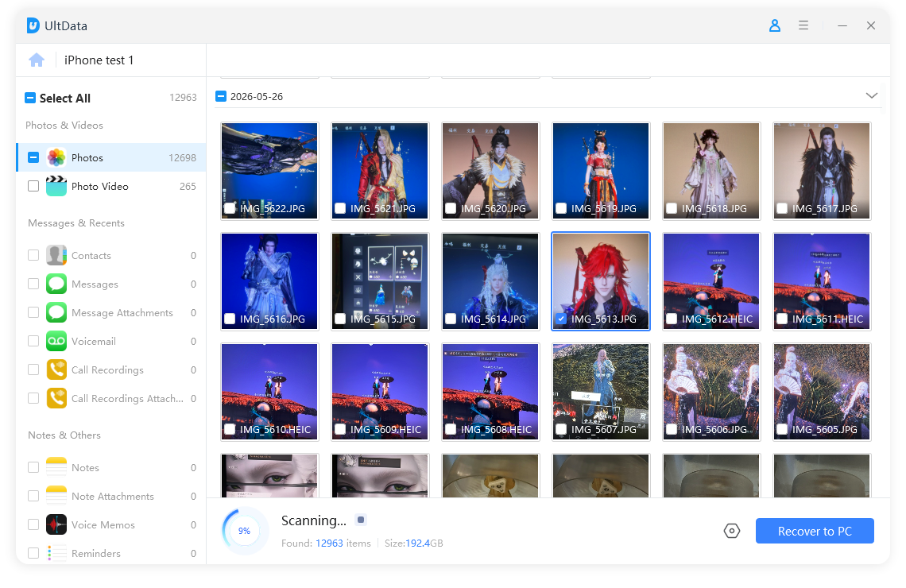This screenshot has height=588, width=906.
Task: Click the Voice Memos icon
Action: pos(56,524)
